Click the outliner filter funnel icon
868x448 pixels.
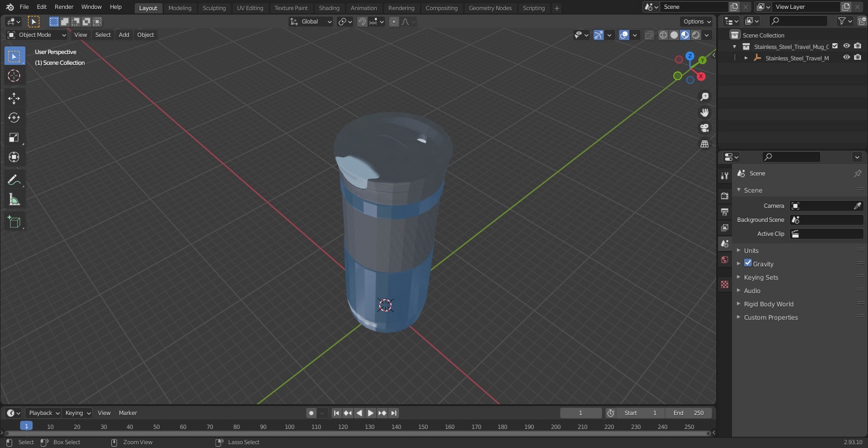(842, 21)
